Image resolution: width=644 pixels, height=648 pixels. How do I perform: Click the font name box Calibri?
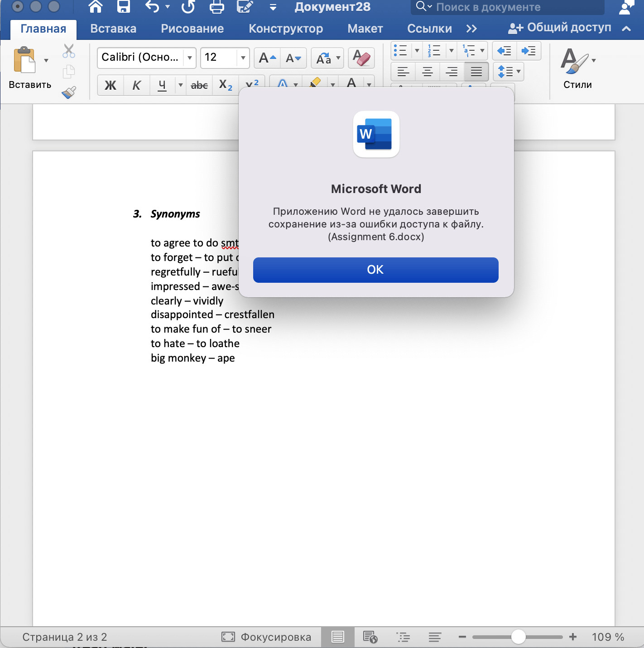[x=140, y=58]
